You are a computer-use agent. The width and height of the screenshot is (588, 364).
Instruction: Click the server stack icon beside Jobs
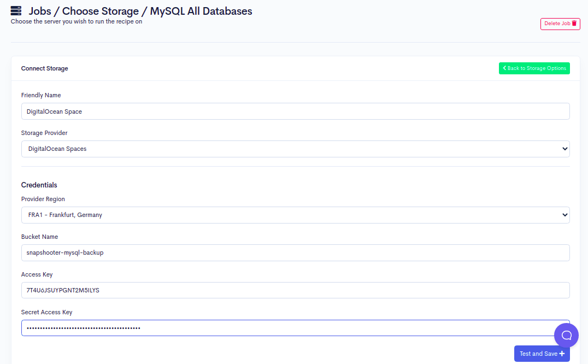(x=16, y=11)
